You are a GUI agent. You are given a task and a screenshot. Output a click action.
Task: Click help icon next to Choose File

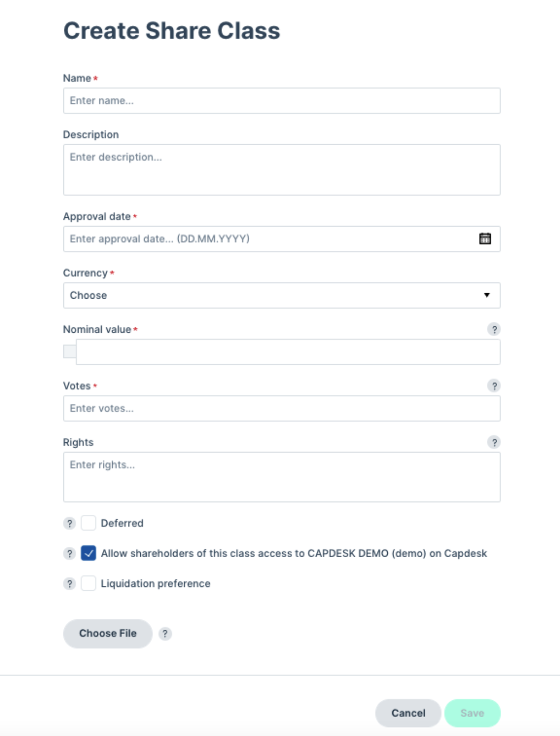165,634
